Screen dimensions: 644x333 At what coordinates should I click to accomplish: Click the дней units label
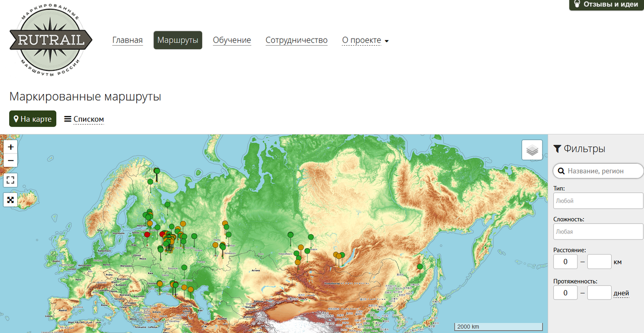pos(621,293)
